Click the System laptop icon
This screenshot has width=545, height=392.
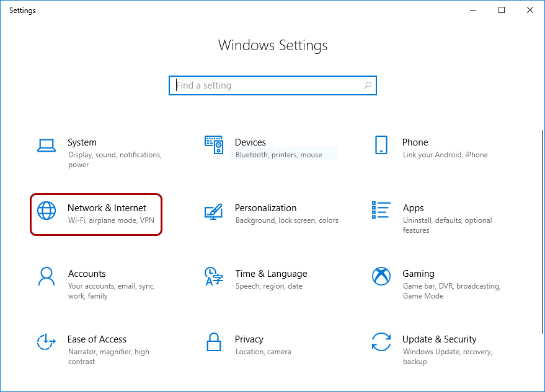[47, 146]
